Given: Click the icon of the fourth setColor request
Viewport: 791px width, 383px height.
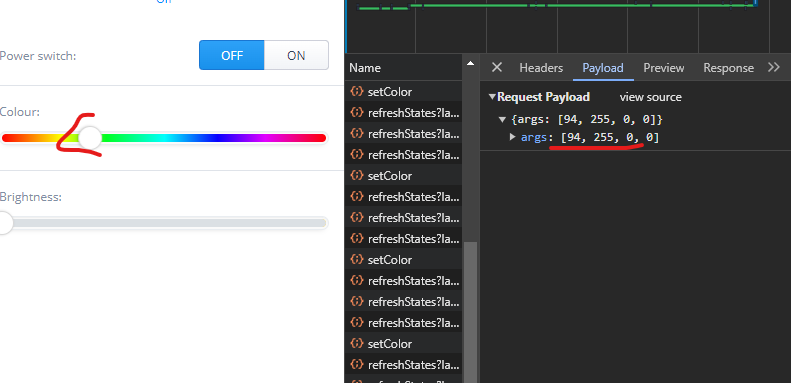Looking at the screenshot, I should click(357, 343).
